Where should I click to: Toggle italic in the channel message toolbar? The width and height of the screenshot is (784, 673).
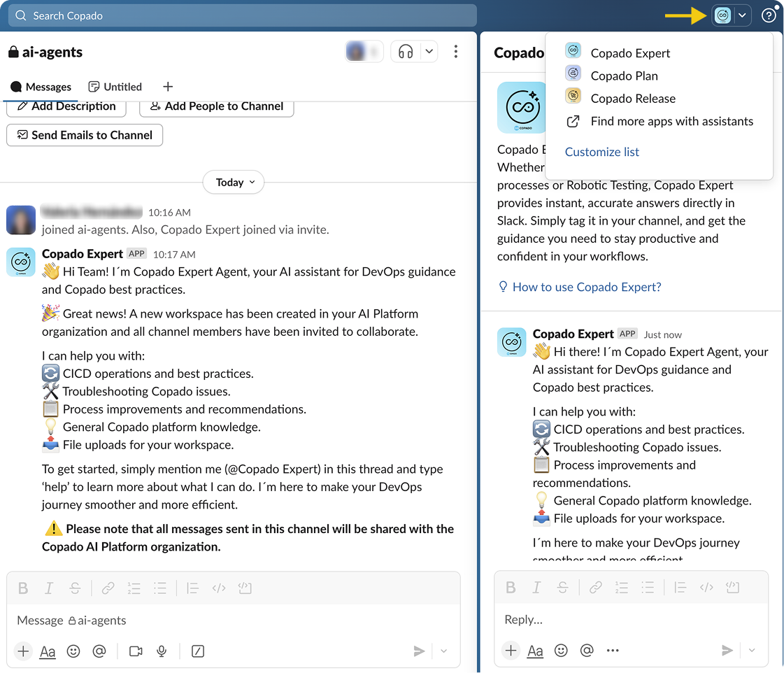(49, 588)
